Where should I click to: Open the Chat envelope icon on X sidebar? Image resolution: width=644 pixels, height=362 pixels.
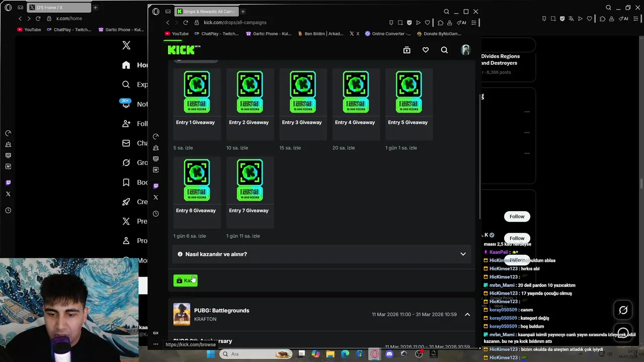tap(126, 143)
